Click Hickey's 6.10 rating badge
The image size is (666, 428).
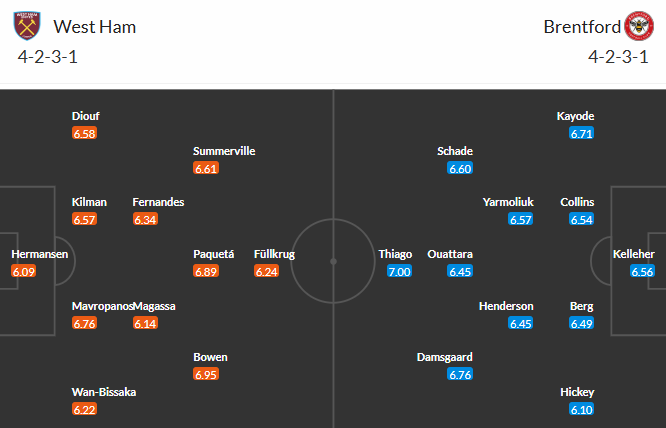tap(582, 409)
